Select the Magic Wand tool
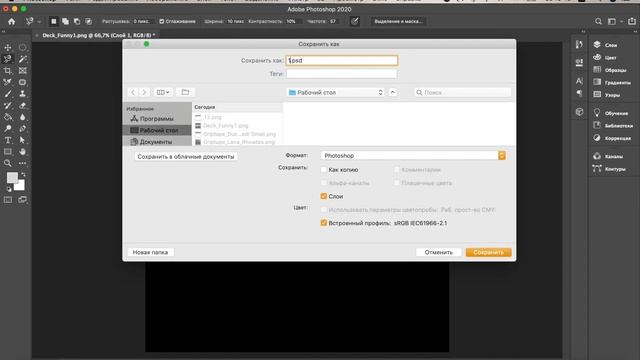Viewport: 640px width, 360px height. [x=22, y=59]
